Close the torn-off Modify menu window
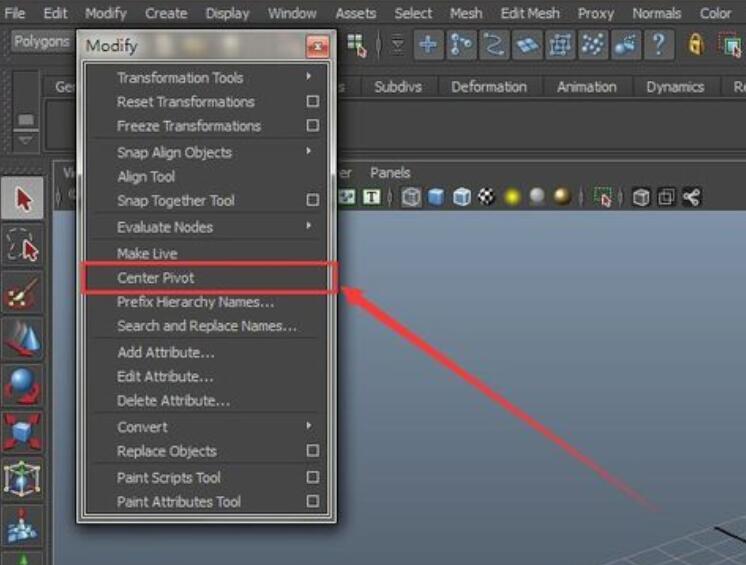Viewport: 746px width, 565px height. [317, 46]
